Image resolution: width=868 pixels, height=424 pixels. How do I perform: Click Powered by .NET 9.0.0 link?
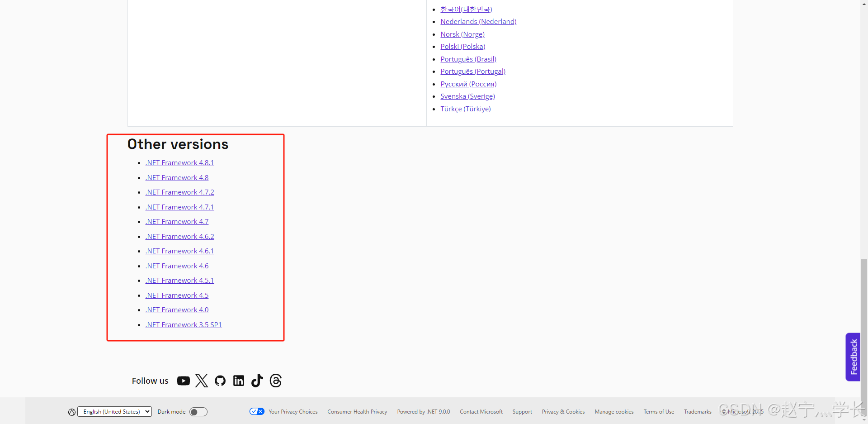click(424, 412)
